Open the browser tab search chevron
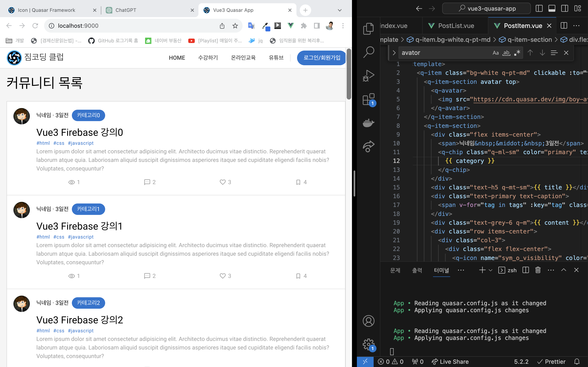This screenshot has height=367, width=588. click(x=340, y=10)
